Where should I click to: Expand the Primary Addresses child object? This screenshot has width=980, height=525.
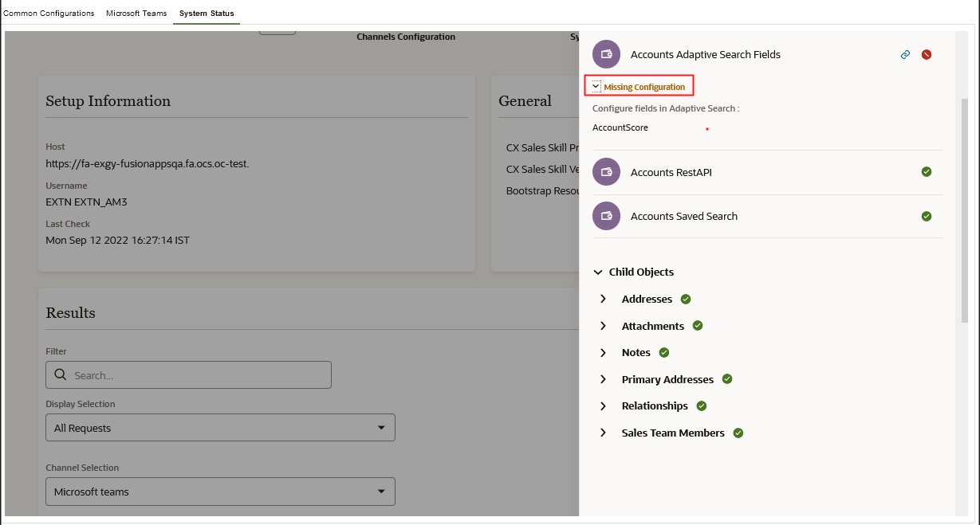point(604,379)
